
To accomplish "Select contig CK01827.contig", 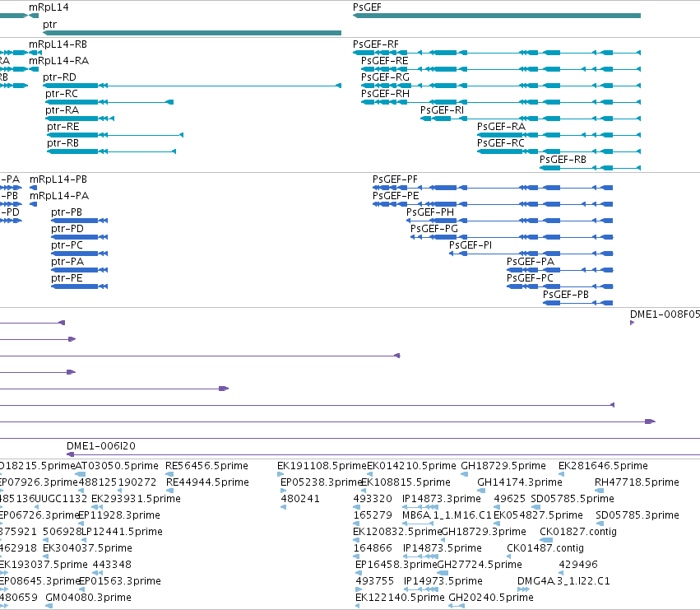I will point(546,540).
